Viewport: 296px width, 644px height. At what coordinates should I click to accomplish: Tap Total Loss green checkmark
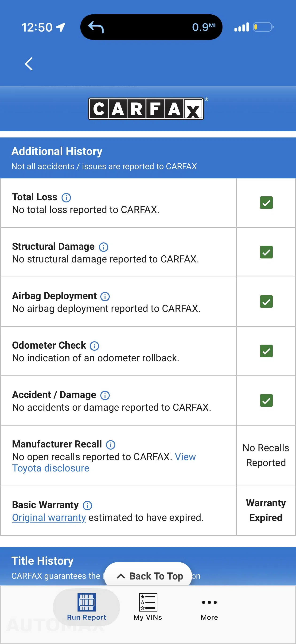coord(266,203)
